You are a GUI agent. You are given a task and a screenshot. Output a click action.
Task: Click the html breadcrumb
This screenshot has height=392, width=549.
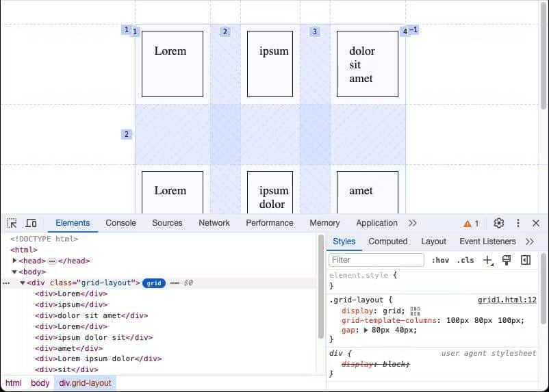[x=14, y=383]
